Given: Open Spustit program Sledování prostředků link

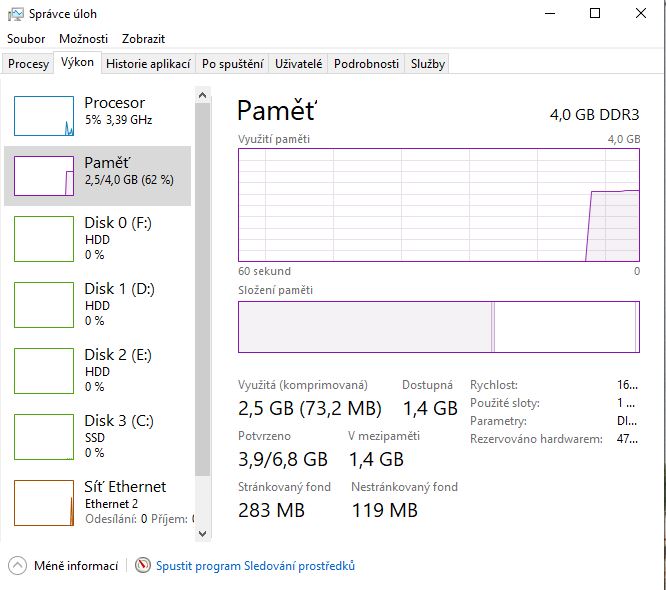Looking at the screenshot, I should click(x=255, y=566).
